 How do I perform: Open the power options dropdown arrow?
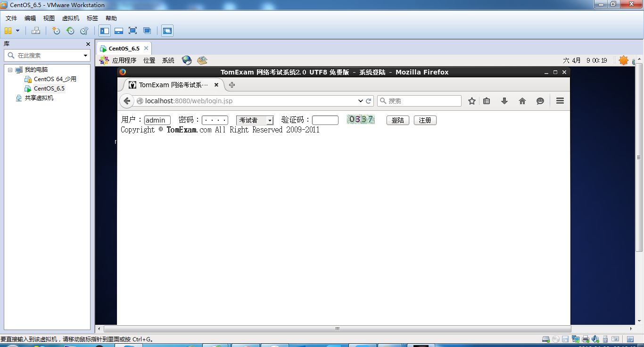tap(18, 31)
